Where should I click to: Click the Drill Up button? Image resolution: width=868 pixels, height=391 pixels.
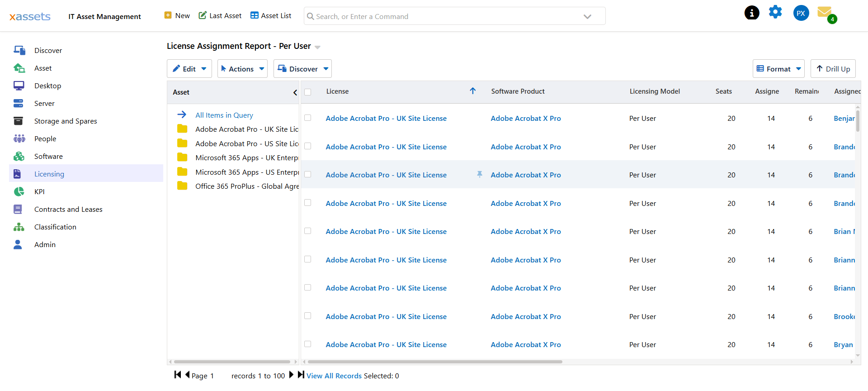point(833,69)
